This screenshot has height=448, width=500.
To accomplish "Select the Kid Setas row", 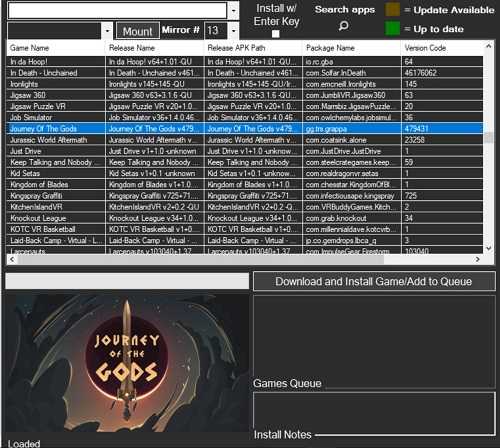I will click(245, 173).
